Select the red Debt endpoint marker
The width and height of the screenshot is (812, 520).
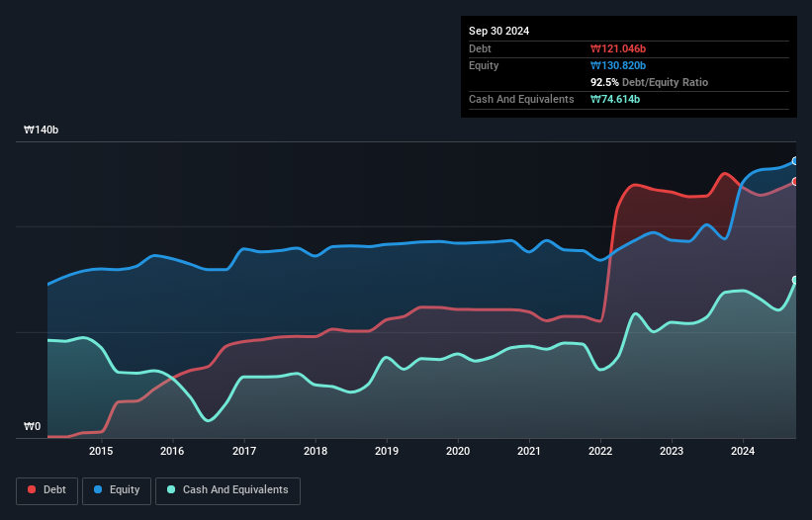pos(795,182)
